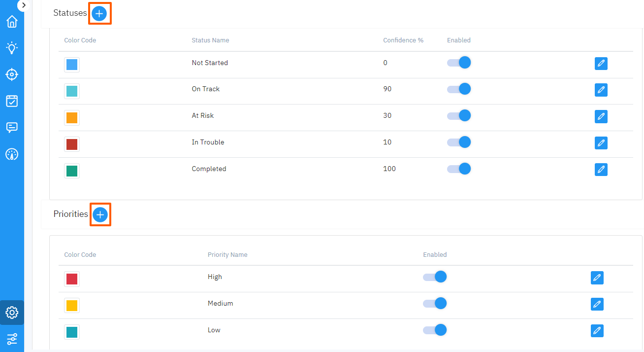
Task: Toggle the High priority enabled switch
Action: (435, 277)
